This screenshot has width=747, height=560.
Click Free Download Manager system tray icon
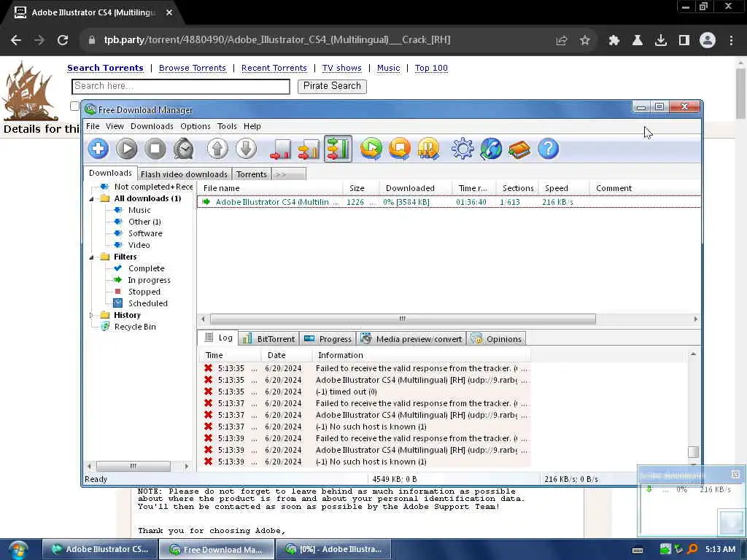tap(665, 549)
